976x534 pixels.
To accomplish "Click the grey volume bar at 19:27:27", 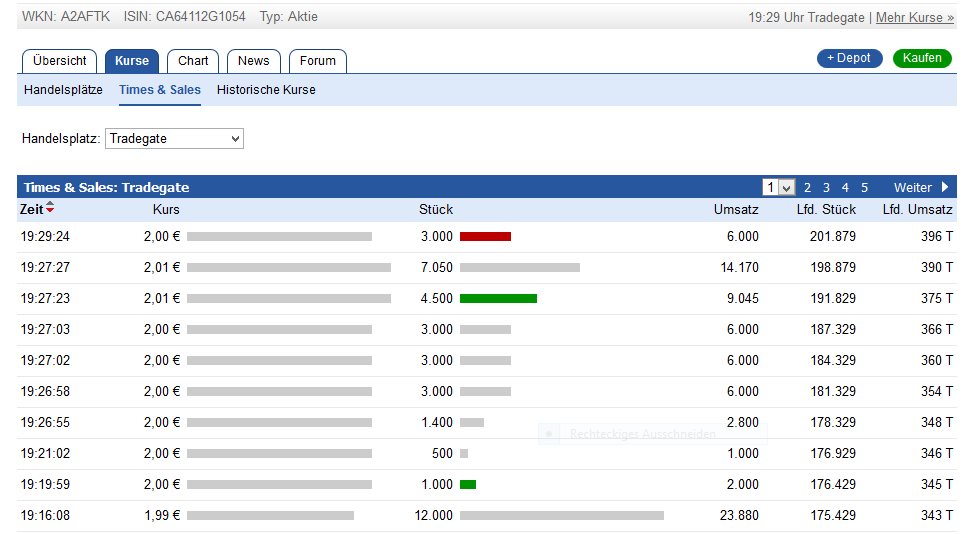I will [x=520, y=268].
